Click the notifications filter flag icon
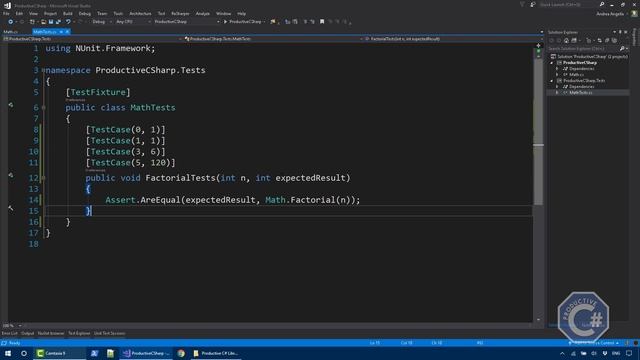640x360 pixels. pyautogui.click(x=522, y=4)
